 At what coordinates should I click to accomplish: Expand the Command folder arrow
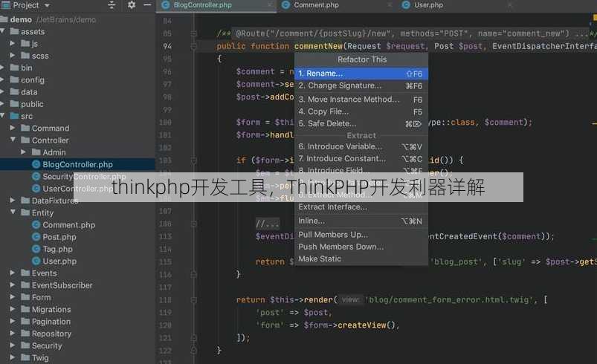click(13, 128)
